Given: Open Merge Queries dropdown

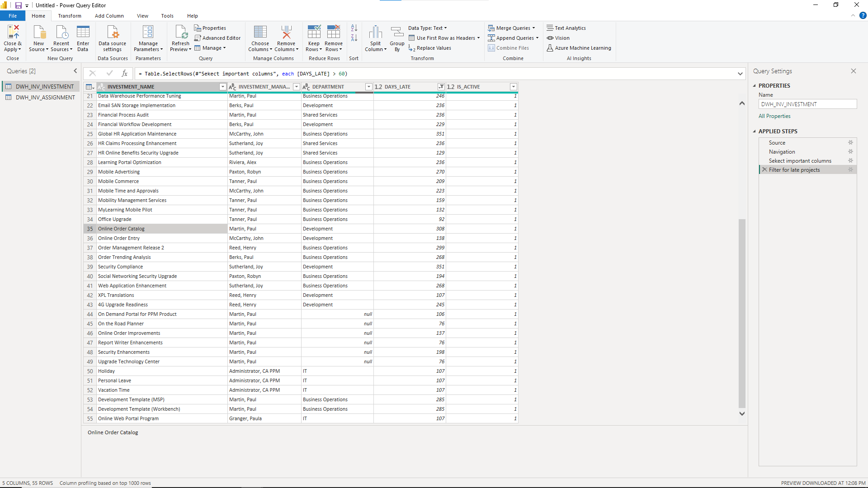Looking at the screenshot, I should tap(511, 28).
